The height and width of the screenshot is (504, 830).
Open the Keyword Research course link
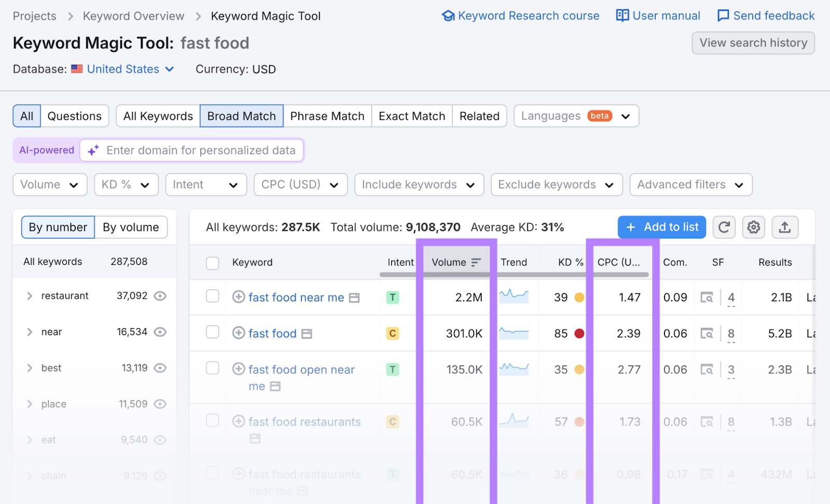pos(521,16)
